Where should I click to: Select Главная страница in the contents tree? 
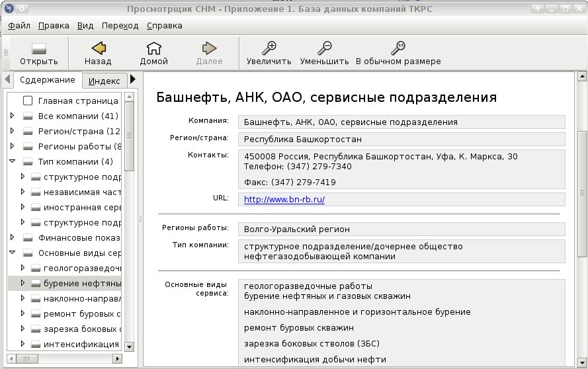(x=78, y=101)
